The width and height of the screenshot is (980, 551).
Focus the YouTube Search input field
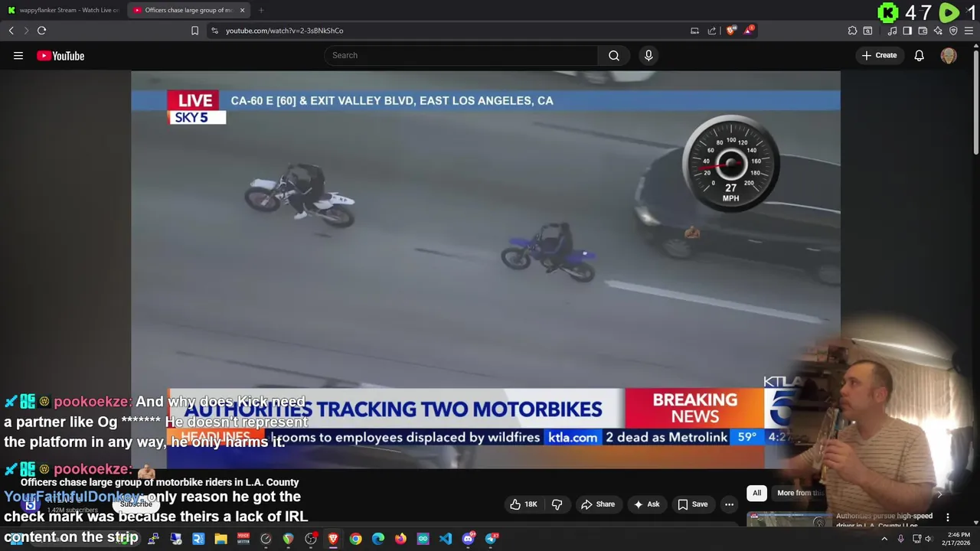pyautogui.click(x=461, y=55)
